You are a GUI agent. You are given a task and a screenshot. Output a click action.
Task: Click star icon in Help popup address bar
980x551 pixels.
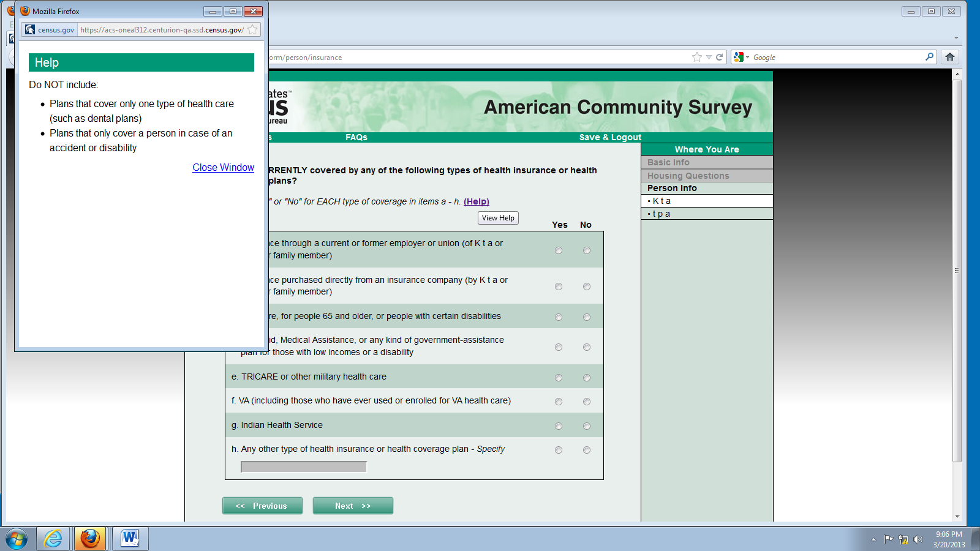pyautogui.click(x=252, y=29)
